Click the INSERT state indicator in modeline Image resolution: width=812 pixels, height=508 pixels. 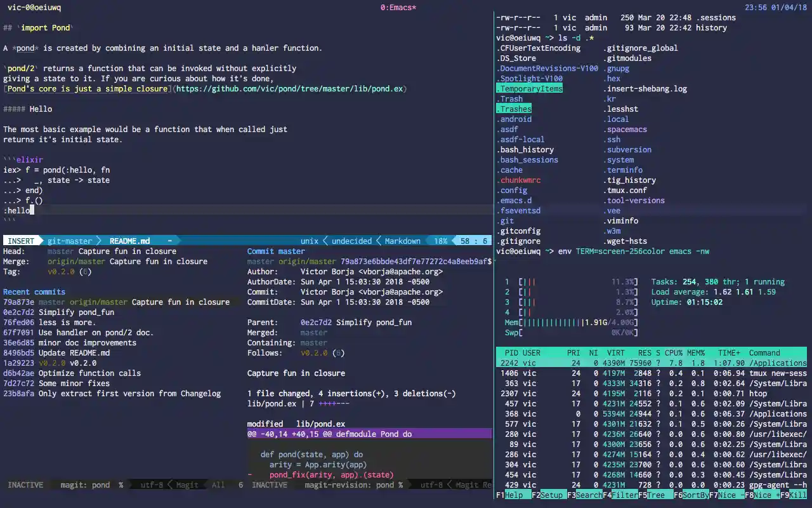[x=22, y=241]
